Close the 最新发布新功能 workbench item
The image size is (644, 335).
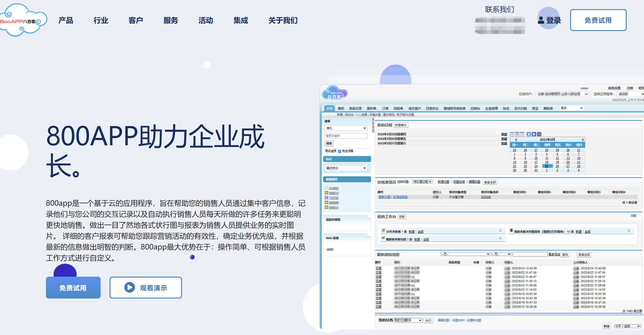(x=500, y=238)
